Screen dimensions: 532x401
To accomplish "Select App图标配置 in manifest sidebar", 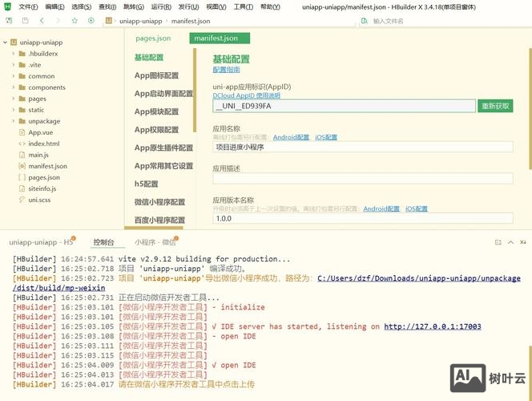I will click(x=156, y=75).
